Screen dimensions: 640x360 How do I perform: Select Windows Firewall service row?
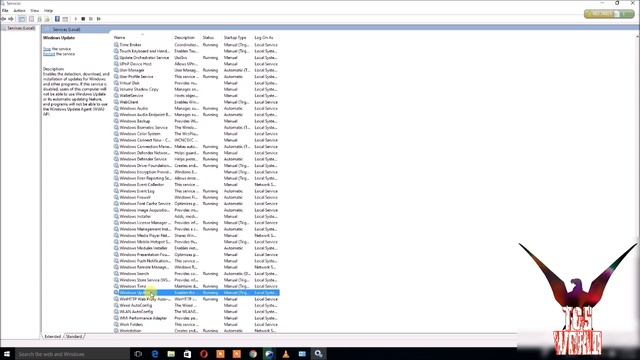click(x=196, y=197)
